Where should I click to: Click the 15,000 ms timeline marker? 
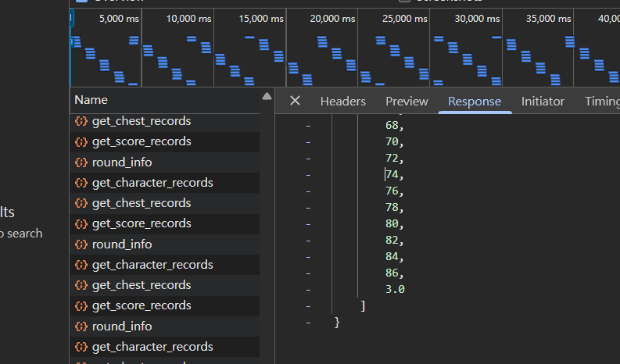pyautogui.click(x=261, y=19)
